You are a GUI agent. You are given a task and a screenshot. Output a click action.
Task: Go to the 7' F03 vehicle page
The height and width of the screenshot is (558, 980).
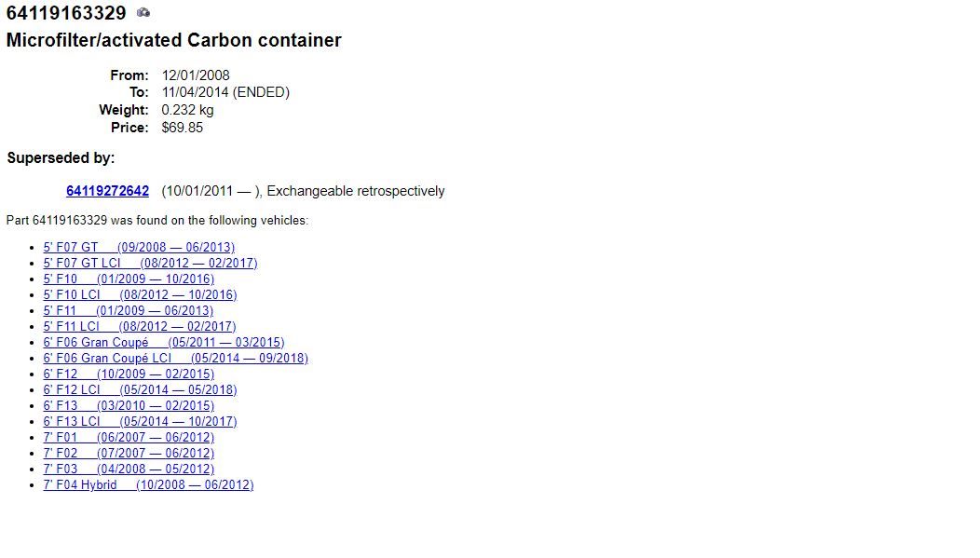(x=129, y=470)
